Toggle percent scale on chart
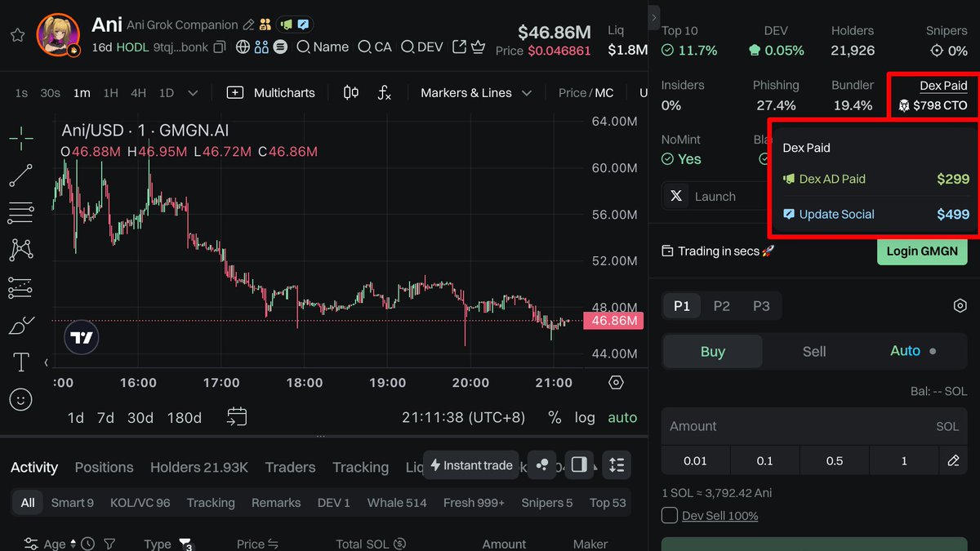 tap(555, 418)
